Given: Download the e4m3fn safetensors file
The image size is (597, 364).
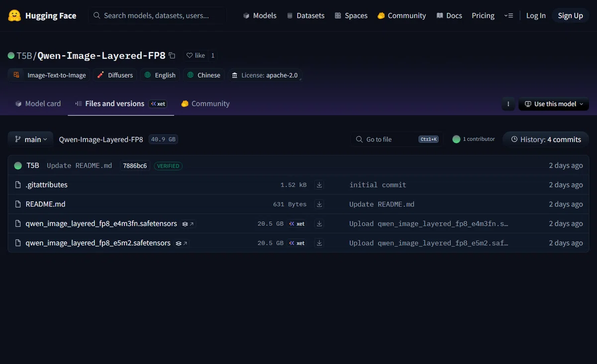Looking at the screenshot, I should tap(319, 224).
